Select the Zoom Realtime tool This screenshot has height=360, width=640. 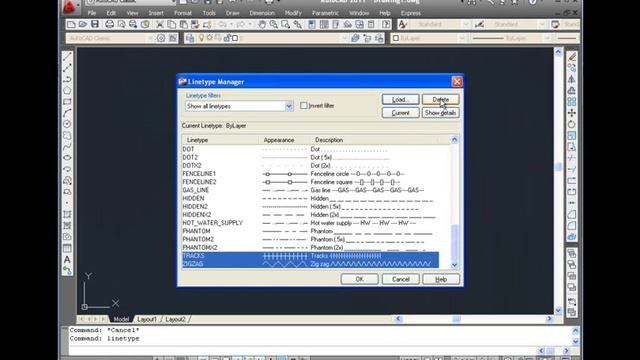pyautogui.click(x=273, y=24)
